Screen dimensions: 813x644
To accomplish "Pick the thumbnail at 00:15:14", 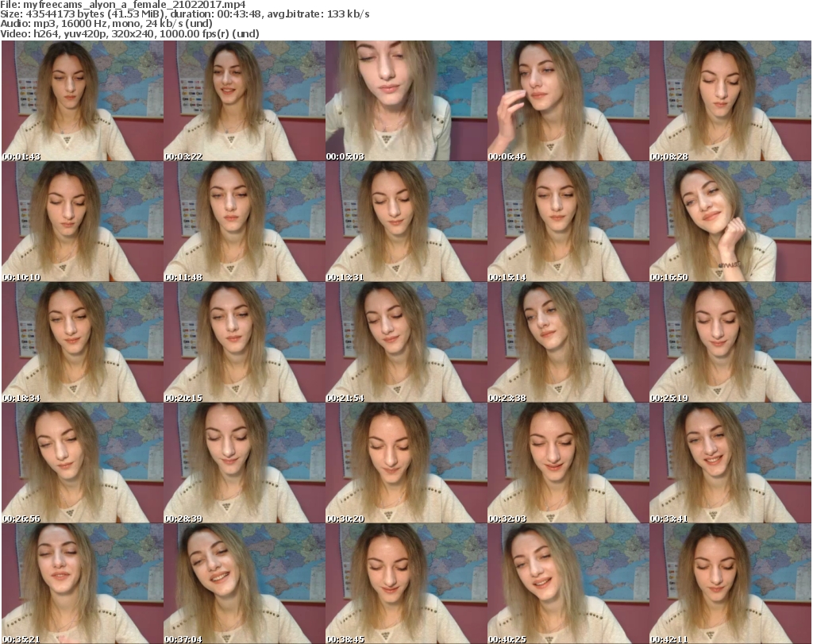I will (568, 222).
